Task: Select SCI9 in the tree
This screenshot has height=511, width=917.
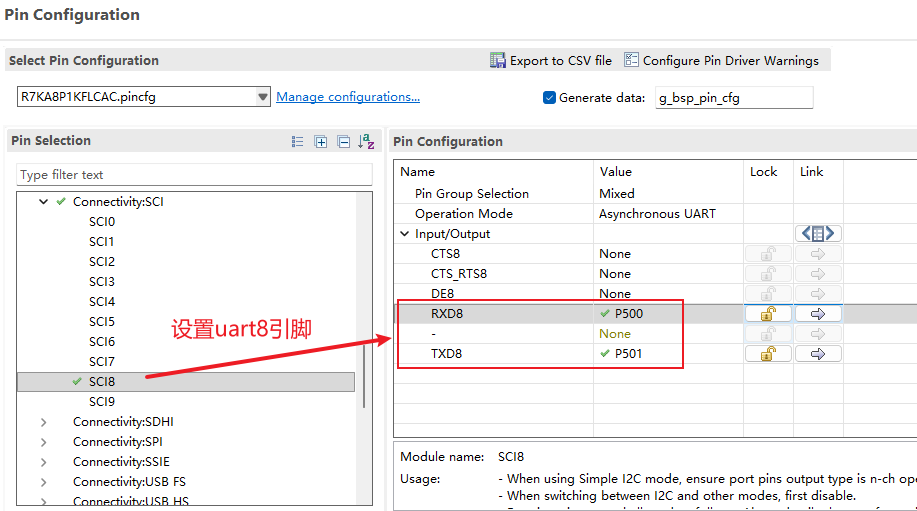Action: (102, 402)
